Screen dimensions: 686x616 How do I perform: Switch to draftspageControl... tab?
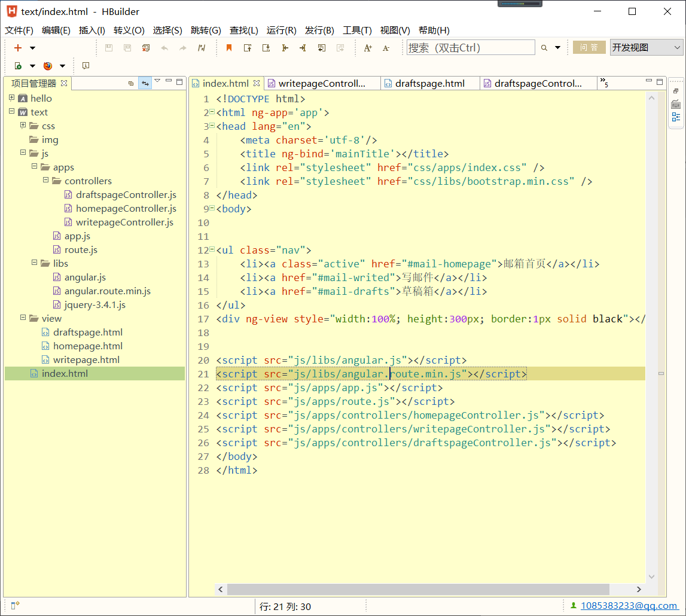click(x=538, y=84)
